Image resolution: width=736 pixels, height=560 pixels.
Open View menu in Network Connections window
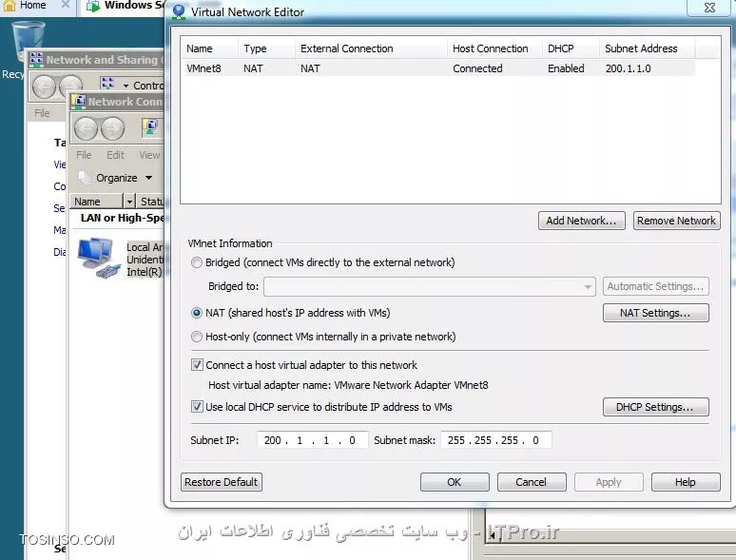149,155
